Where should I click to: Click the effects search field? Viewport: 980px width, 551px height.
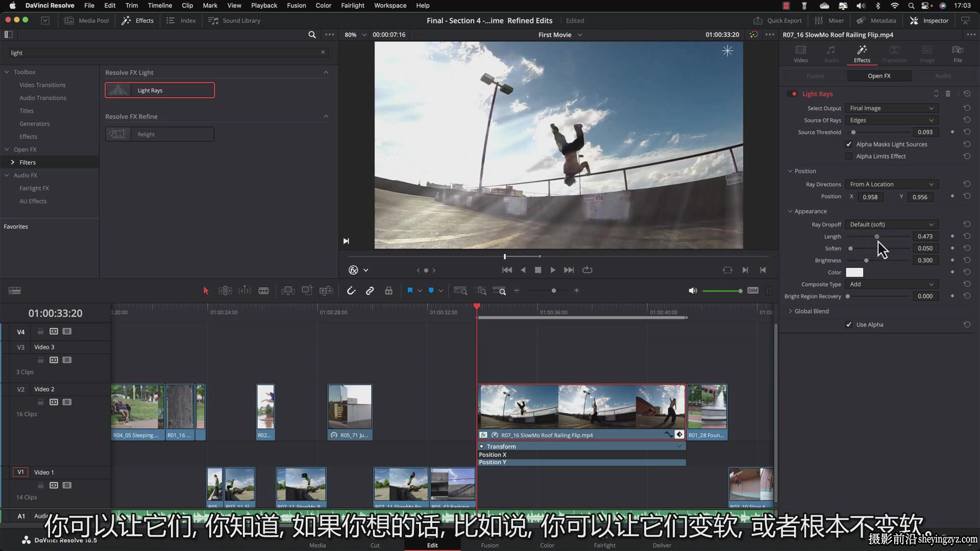166,53
